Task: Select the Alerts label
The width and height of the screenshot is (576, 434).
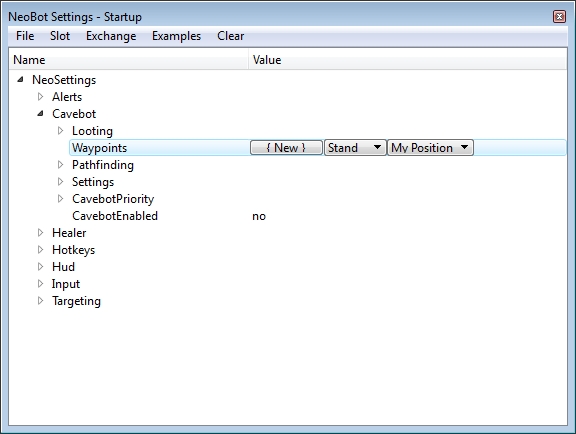Action: (67, 97)
